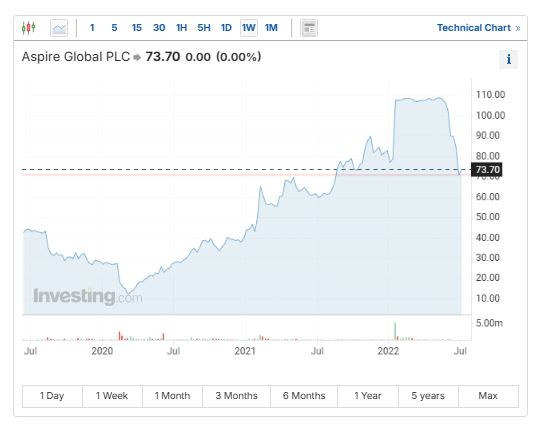Select the area chart type icon
Screen dimensions: 538x425
tap(59, 28)
